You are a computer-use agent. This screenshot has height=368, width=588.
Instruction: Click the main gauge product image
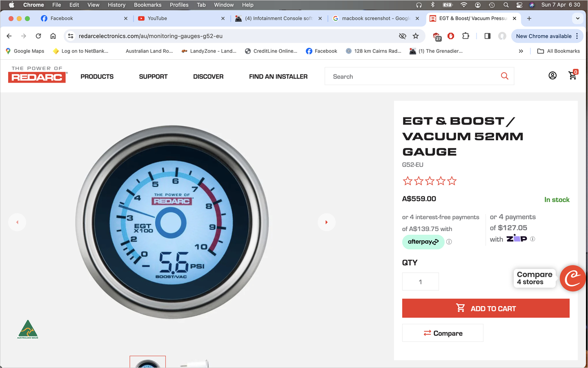click(172, 222)
